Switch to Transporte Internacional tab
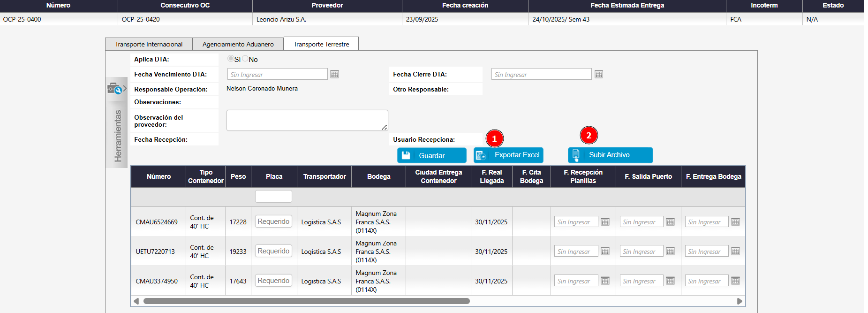Screen dimensions: 868x313 (x=149, y=44)
